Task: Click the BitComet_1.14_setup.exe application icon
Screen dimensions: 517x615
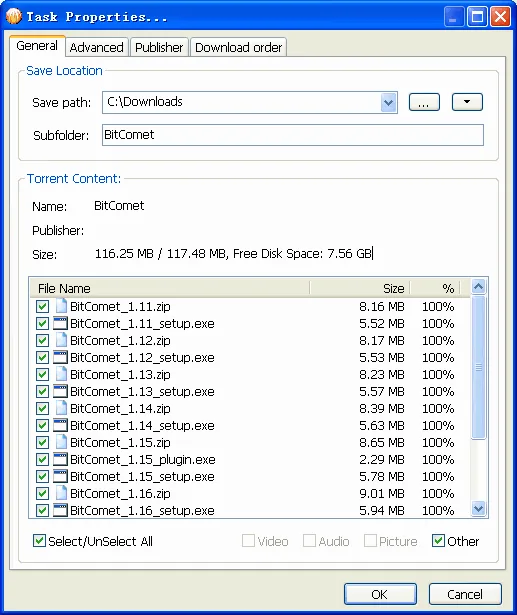Action: [x=60, y=425]
